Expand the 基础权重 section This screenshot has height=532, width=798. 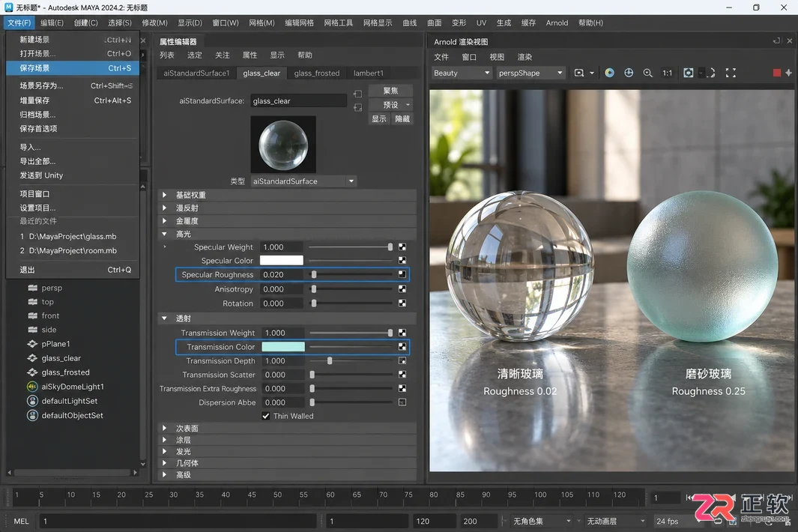(x=164, y=195)
